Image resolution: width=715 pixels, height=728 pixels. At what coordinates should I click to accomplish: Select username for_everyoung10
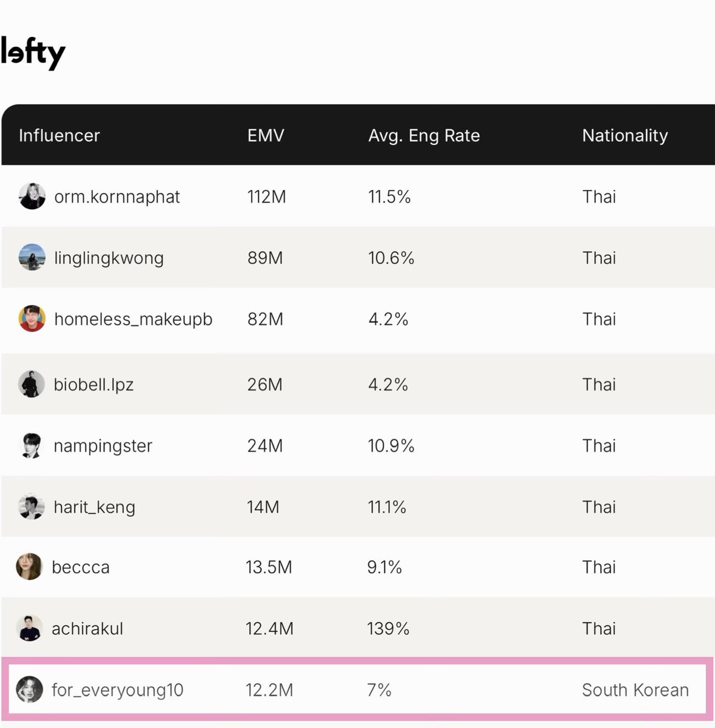pyautogui.click(x=118, y=690)
